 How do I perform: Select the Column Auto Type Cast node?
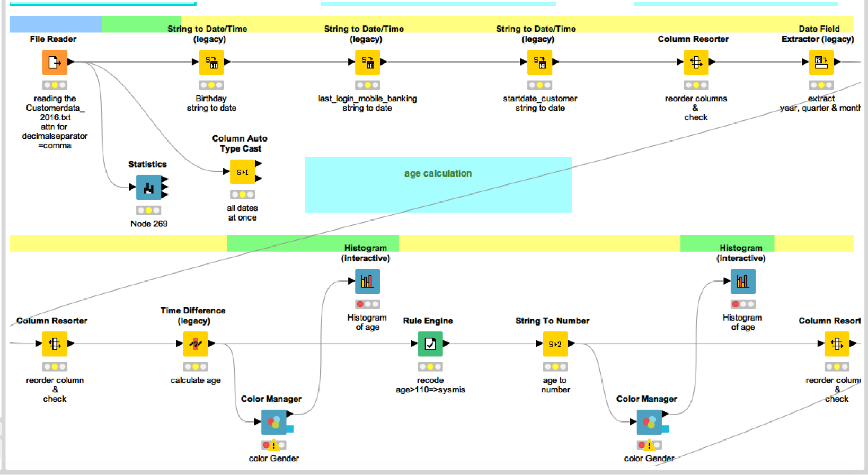point(242,172)
